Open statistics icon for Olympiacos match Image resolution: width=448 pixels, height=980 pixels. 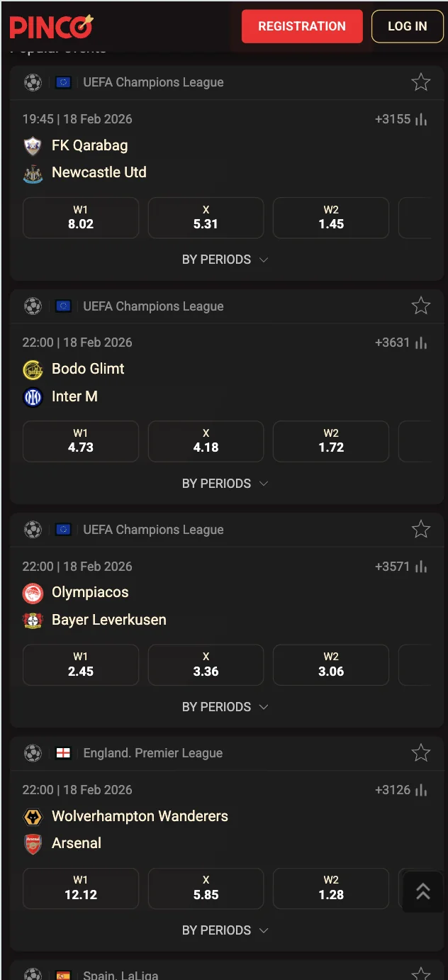click(422, 566)
